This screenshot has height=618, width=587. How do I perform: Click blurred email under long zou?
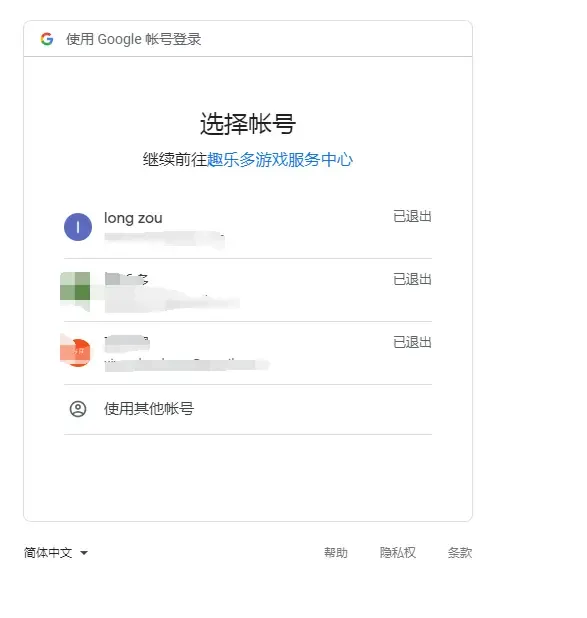click(x=164, y=239)
